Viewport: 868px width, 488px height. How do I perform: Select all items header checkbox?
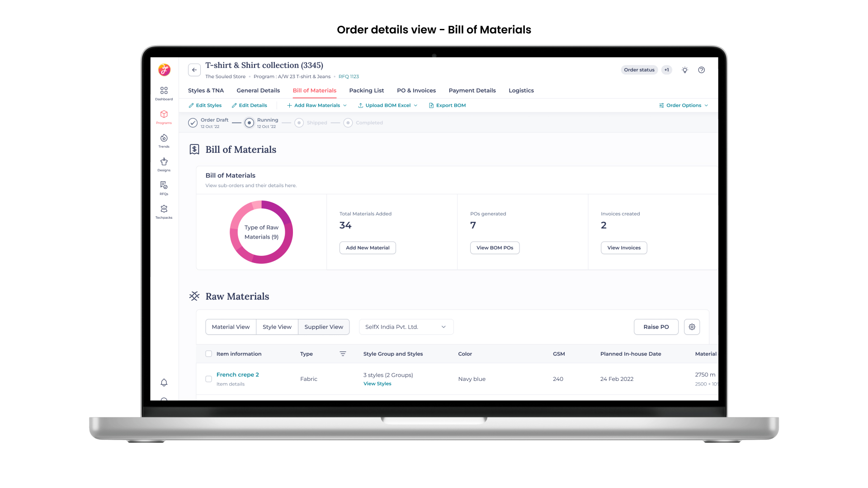coord(208,354)
